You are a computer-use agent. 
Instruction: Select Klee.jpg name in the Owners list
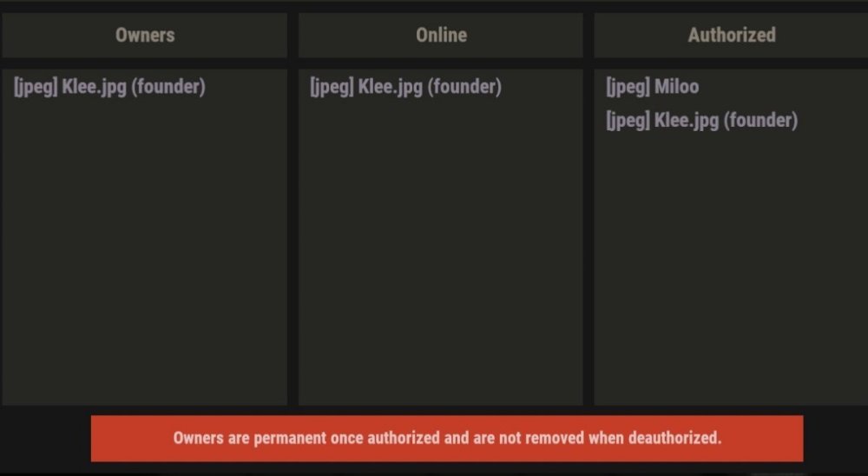[95, 87]
